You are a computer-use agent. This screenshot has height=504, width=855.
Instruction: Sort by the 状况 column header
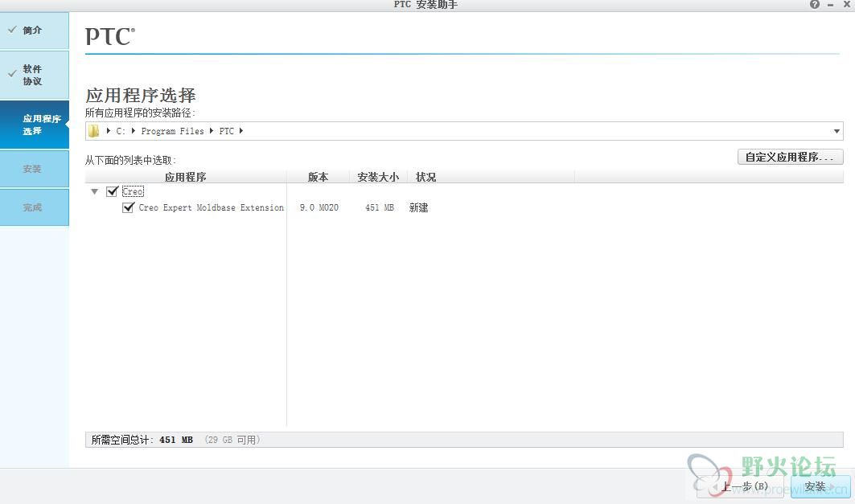pos(425,177)
